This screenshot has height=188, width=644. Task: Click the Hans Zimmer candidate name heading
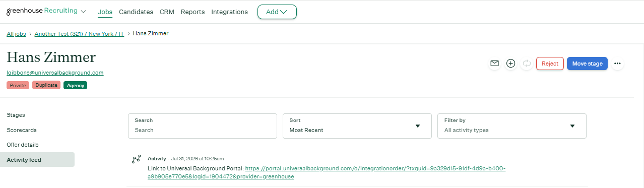pos(51,56)
